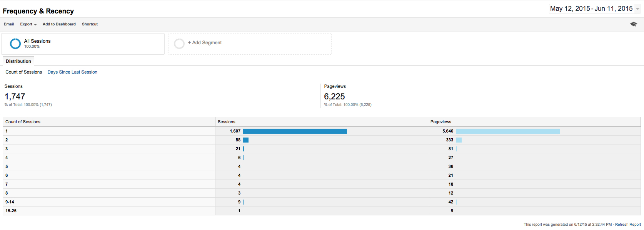This screenshot has width=644, height=230.
Task: Click the Pageviews bar for 333
Action: pyautogui.click(x=459, y=140)
